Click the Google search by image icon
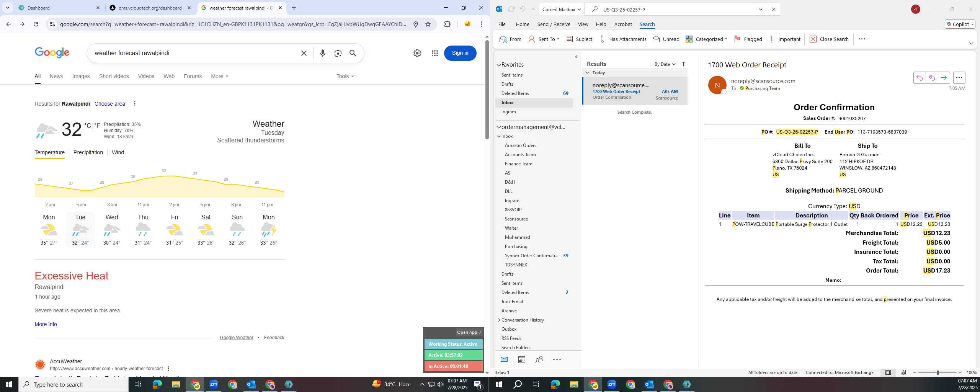The image size is (980, 392). coord(338,53)
